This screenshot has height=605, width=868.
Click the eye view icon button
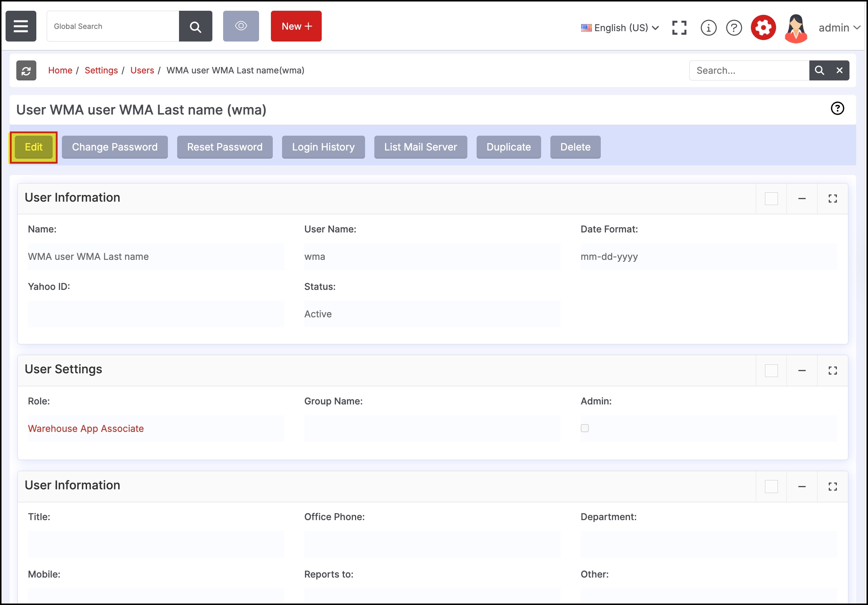(241, 26)
